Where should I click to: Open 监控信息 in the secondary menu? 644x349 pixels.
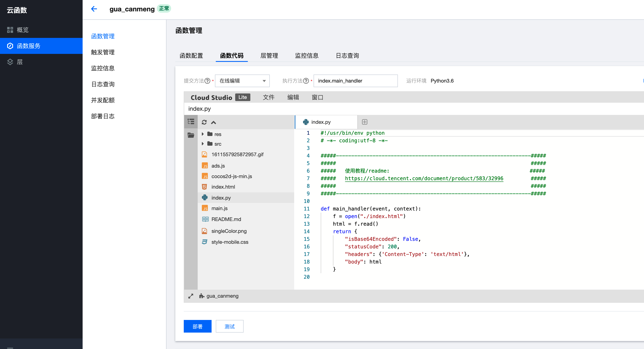click(103, 68)
